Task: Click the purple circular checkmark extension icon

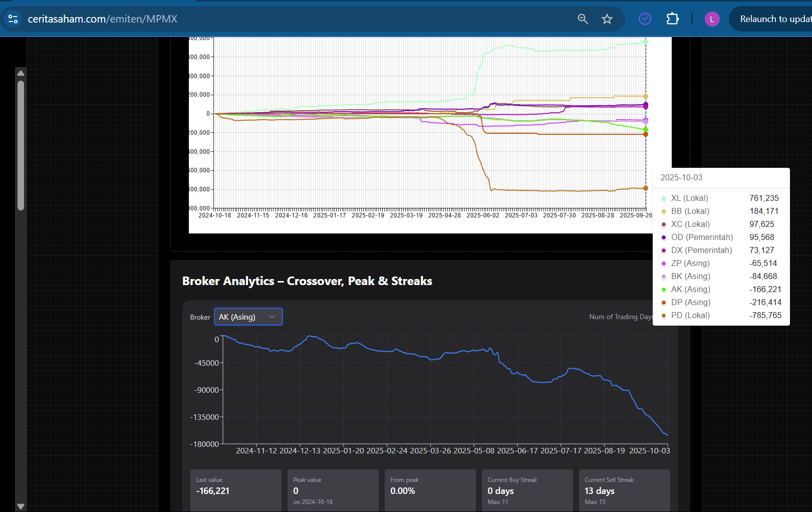Action: (x=645, y=19)
